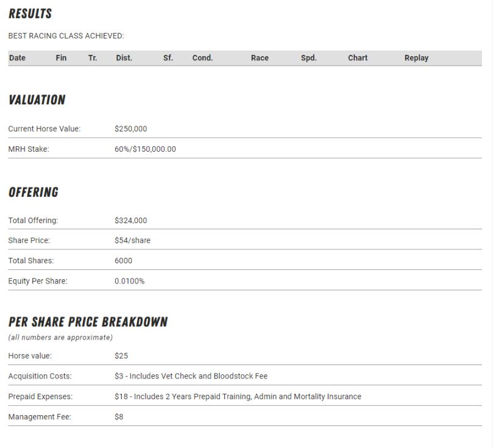Click the 6000 total shares value

(x=123, y=261)
